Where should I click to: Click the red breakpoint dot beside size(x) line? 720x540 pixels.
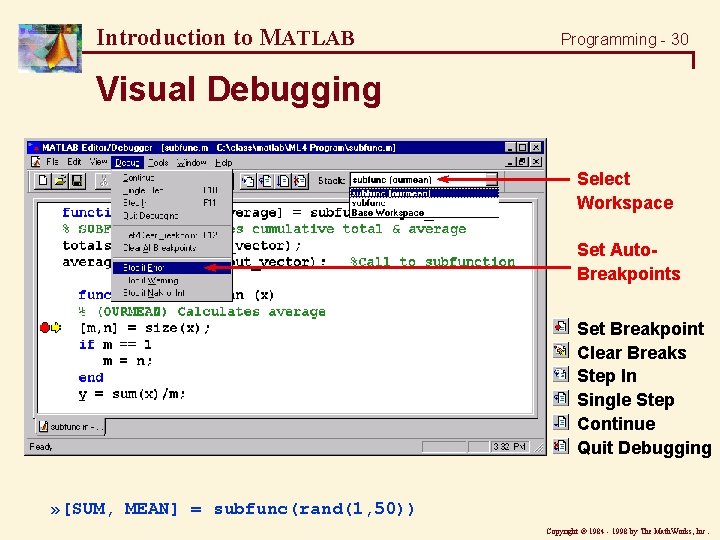click(x=45, y=327)
